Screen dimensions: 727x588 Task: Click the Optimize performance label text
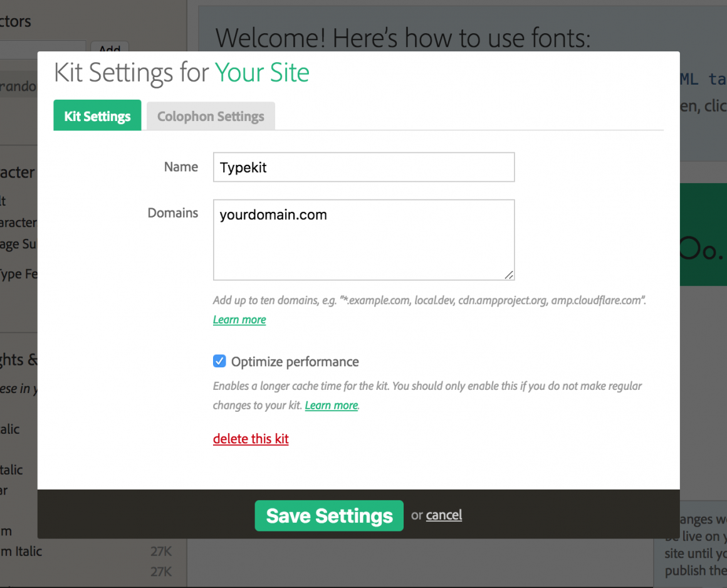tap(295, 362)
